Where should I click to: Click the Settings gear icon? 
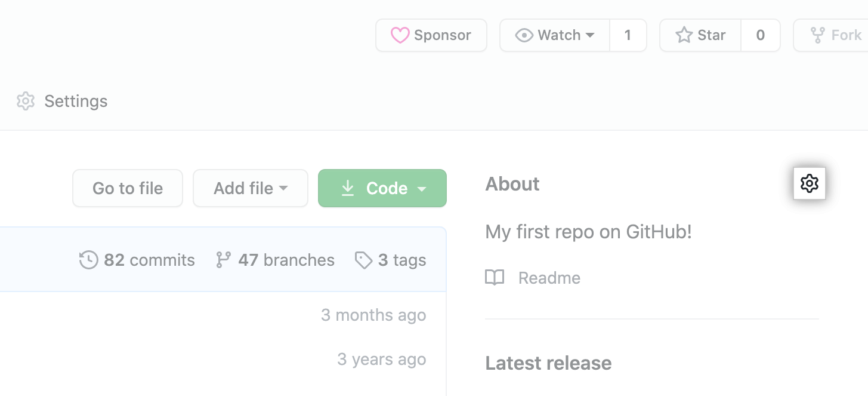pos(26,101)
